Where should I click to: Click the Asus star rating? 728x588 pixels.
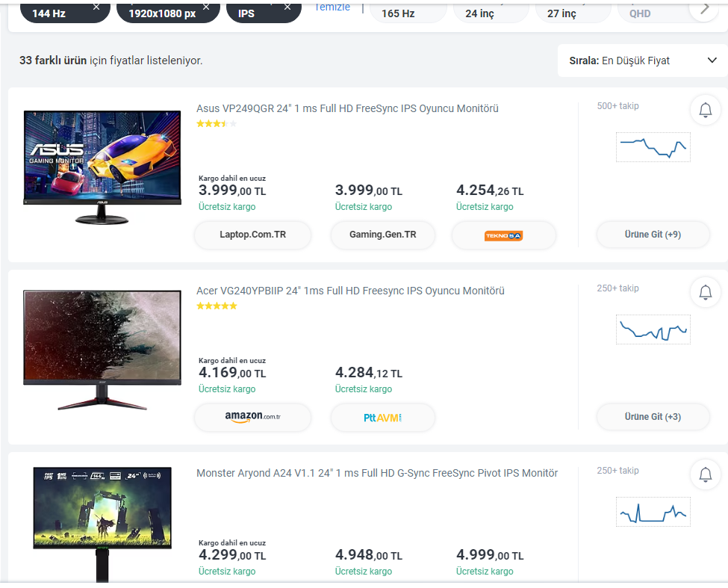[217, 123]
